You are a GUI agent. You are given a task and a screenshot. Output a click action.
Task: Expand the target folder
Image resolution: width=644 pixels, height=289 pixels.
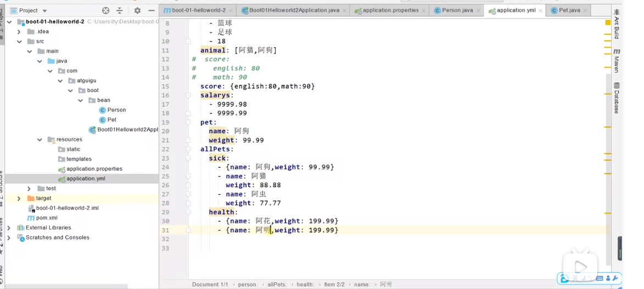click(19, 199)
